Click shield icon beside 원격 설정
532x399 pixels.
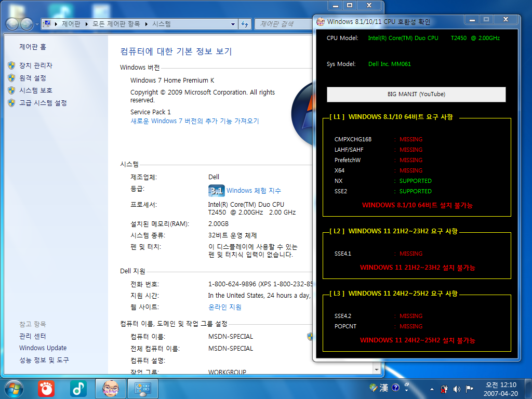11,78
